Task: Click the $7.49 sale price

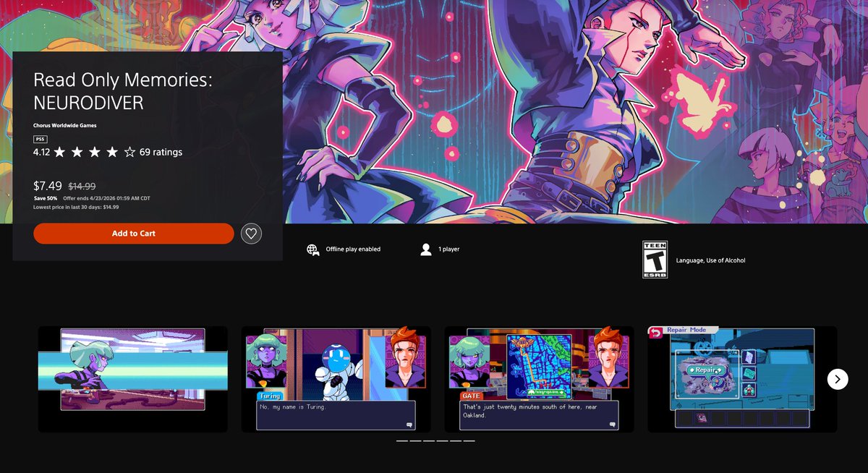Action: [x=48, y=186]
